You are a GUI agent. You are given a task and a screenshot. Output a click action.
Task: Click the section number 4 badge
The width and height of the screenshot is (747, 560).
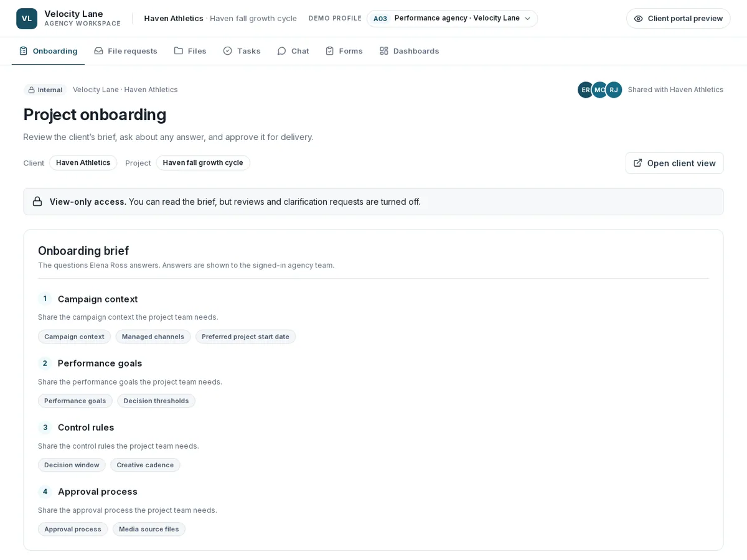point(45,492)
